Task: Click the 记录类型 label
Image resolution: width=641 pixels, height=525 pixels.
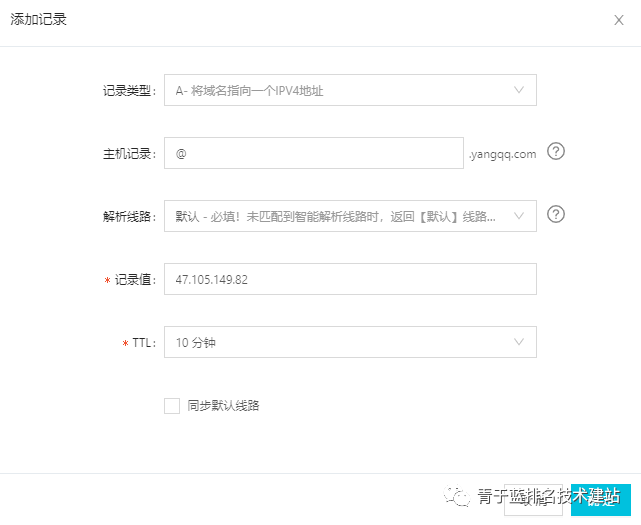Action: coord(129,91)
